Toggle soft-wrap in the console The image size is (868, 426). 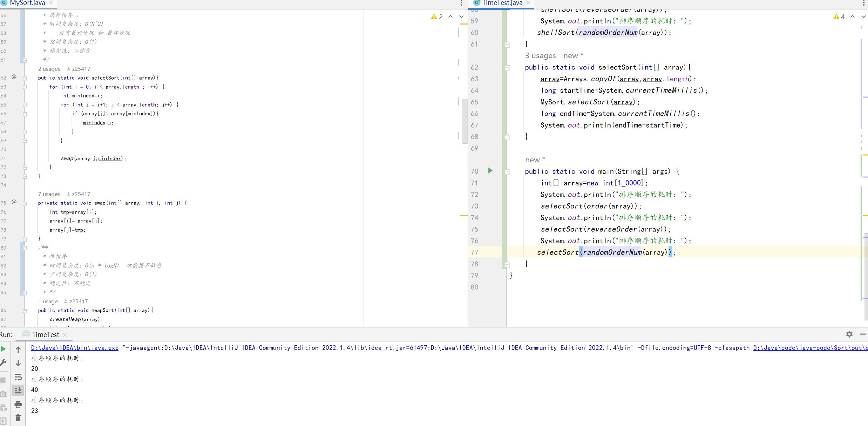coord(18,377)
